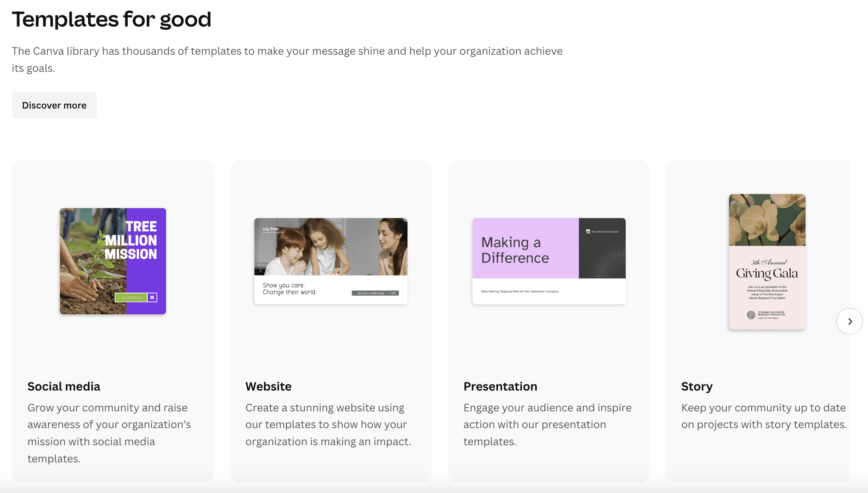The height and width of the screenshot is (493, 868).
Task: Expand more templates with the chevron arrow
Action: point(850,321)
